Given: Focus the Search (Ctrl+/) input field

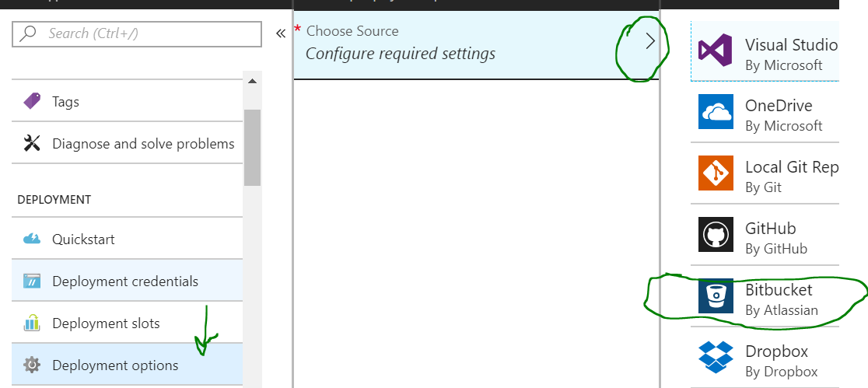Looking at the screenshot, I should tap(137, 33).
